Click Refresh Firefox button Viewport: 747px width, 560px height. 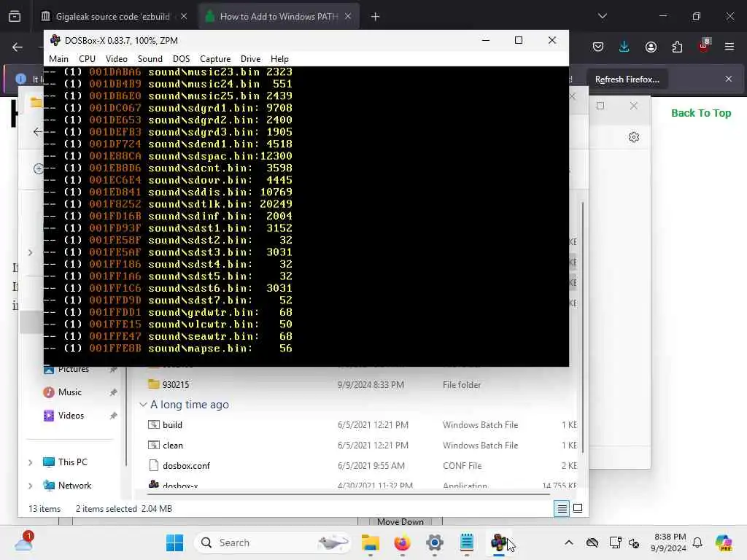tap(627, 79)
